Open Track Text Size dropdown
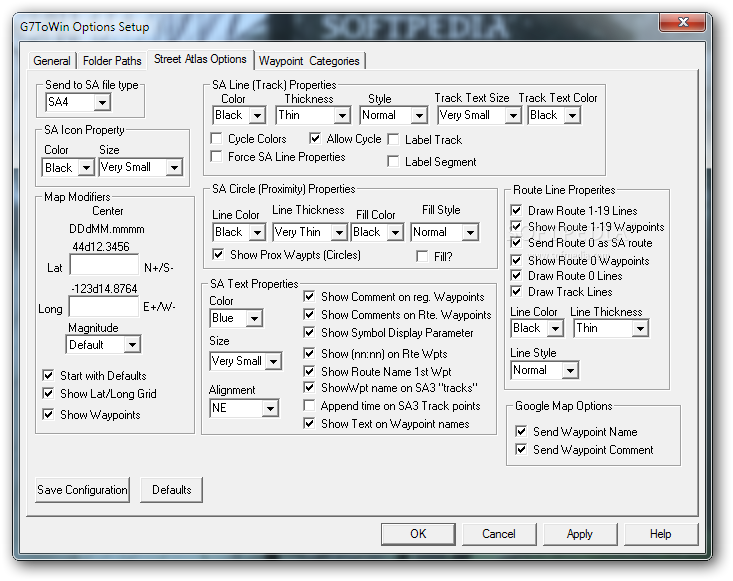The image size is (733, 581). [x=479, y=115]
